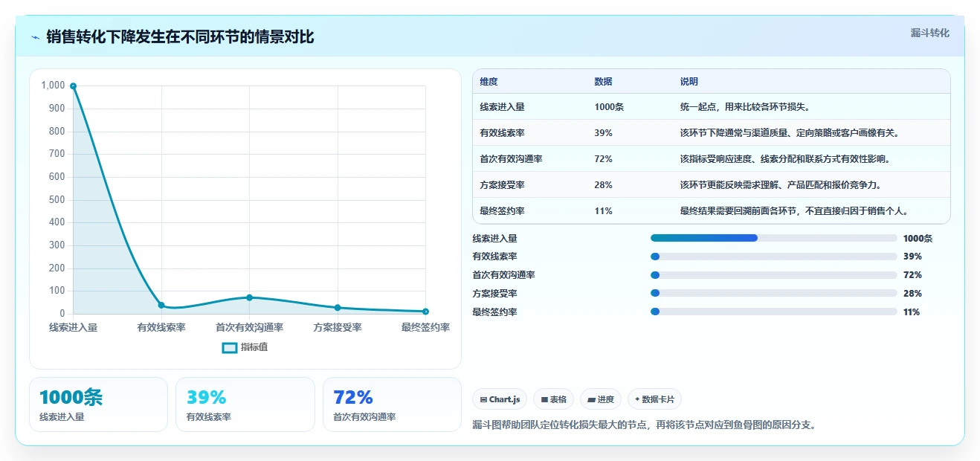Click the 首次有效沟通率 progress bar
This screenshot has height=461, width=980.
(x=773, y=275)
